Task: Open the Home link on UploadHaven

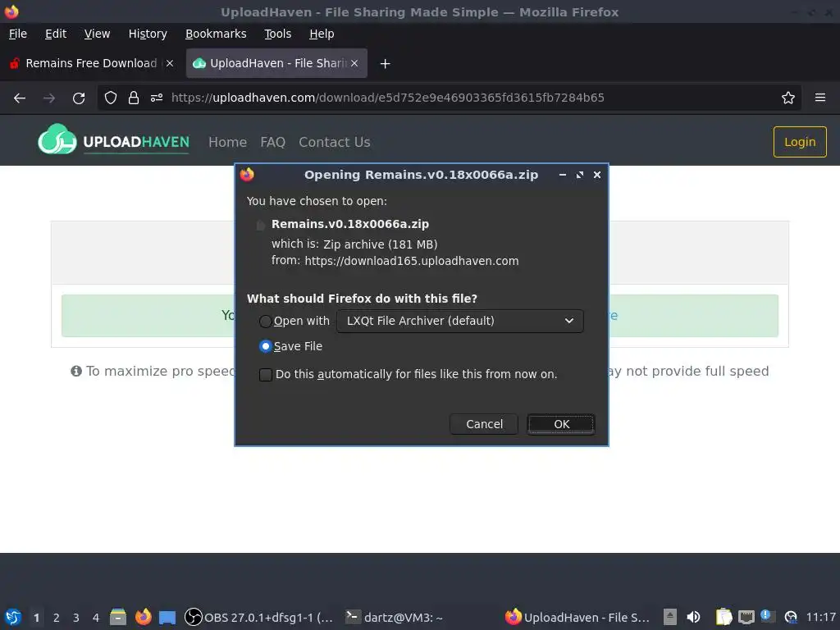Action: [x=228, y=142]
